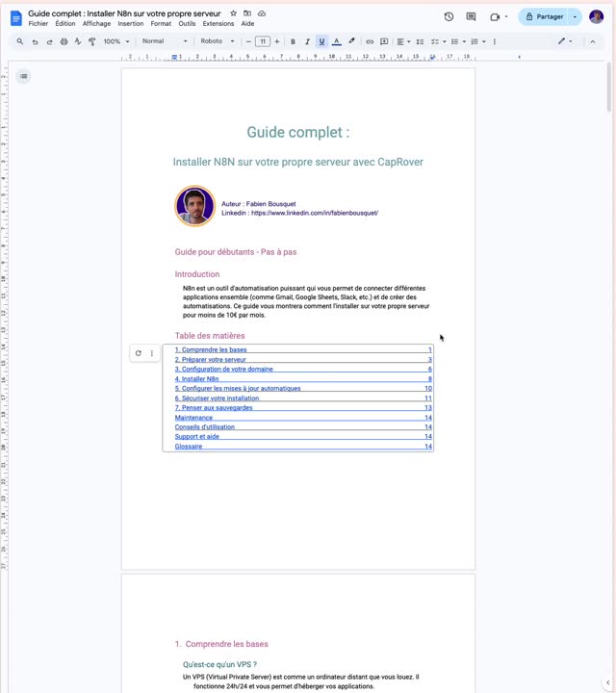Toggle underline formatting
Screen dimensions: 616x693
(x=321, y=41)
